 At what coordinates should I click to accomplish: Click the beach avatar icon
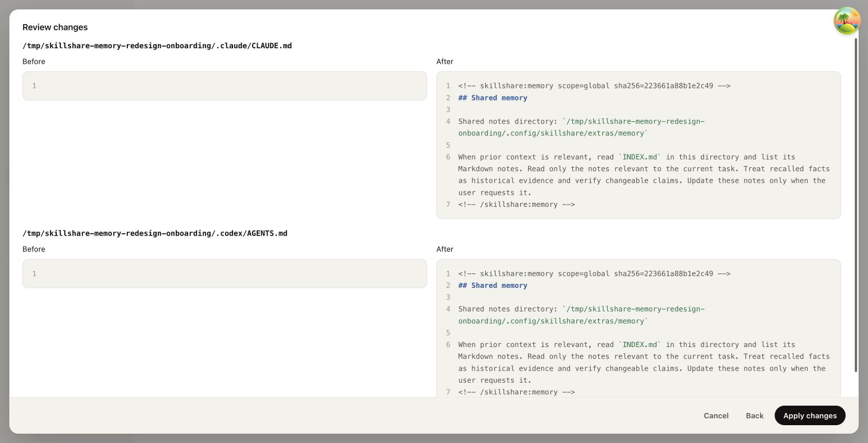click(x=847, y=21)
